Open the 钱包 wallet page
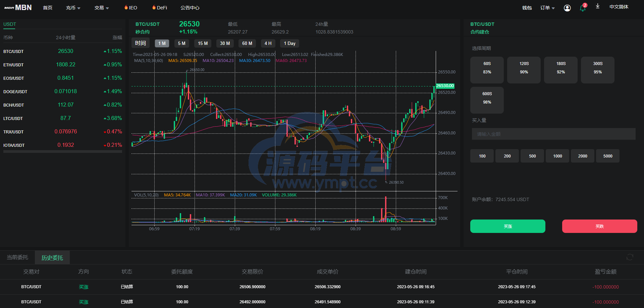The image size is (644, 308). point(527,8)
